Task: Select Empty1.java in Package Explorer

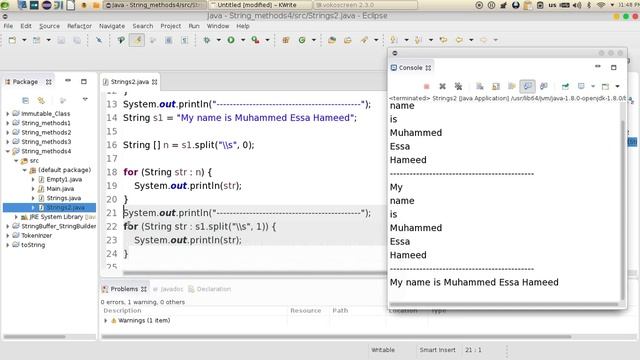Action: click(x=64, y=179)
